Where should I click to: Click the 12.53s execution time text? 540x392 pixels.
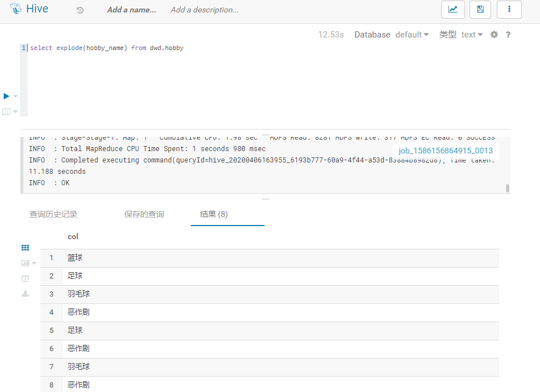pyautogui.click(x=331, y=35)
